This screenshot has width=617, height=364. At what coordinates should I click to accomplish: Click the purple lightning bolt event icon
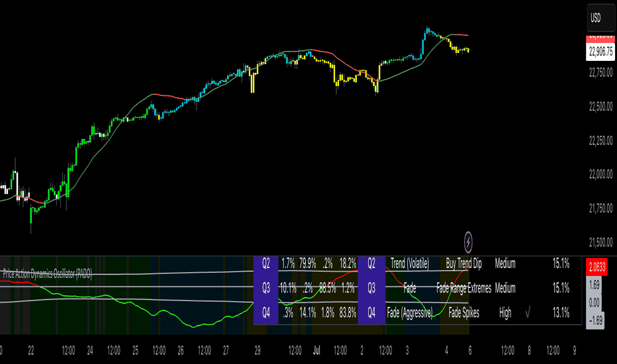468,242
